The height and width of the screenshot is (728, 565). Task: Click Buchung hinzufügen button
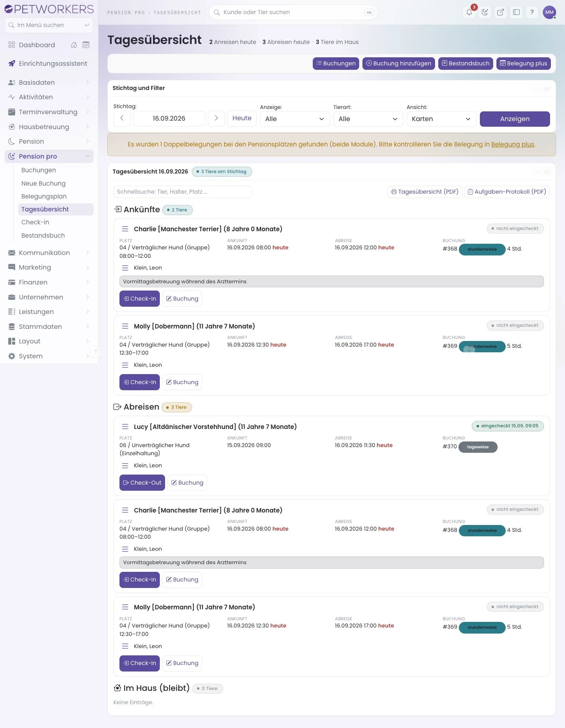(399, 63)
